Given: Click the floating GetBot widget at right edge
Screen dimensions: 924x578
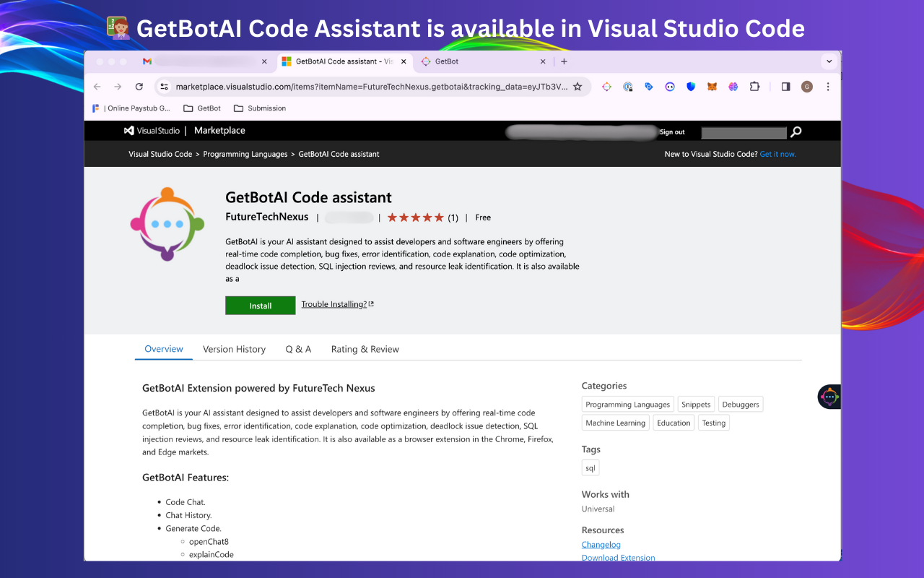Looking at the screenshot, I should click(829, 397).
